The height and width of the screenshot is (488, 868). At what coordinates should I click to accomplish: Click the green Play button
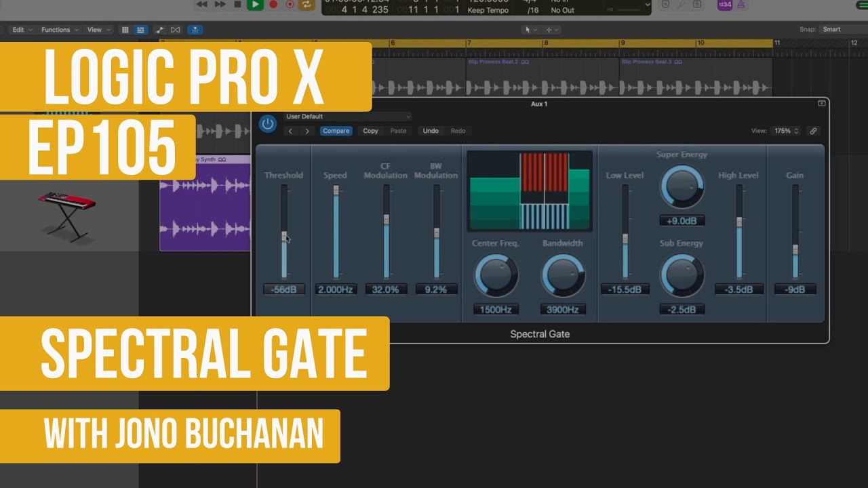255,4
